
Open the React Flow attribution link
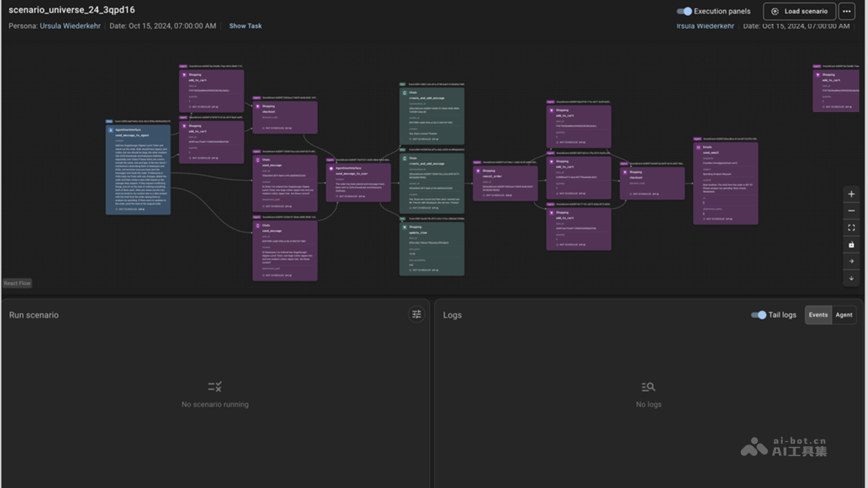[17, 283]
